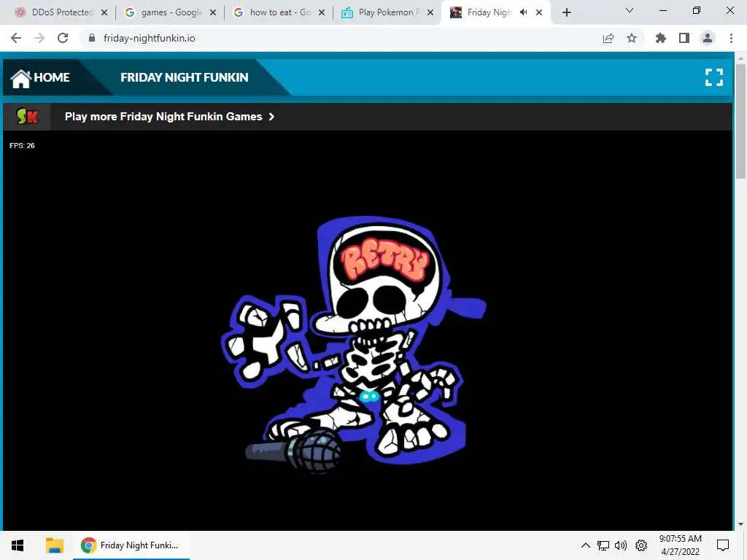Toggle the browser side panel
The width and height of the screenshot is (747, 560).
pos(684,38)
